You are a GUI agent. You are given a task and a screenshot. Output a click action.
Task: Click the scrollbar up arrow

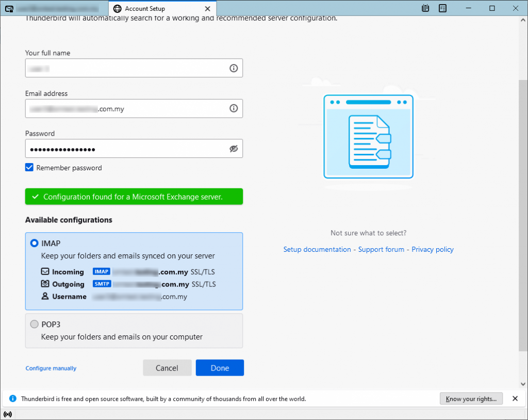coord(523,20)
